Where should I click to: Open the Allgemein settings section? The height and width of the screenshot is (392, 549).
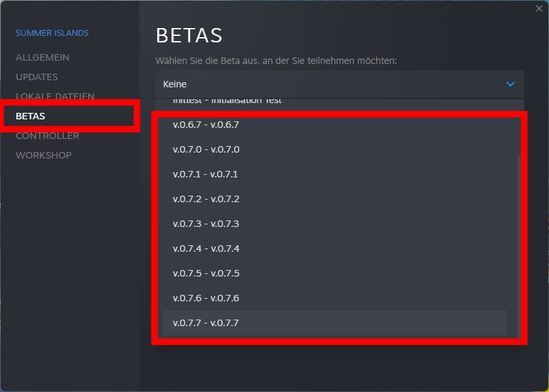tap(42, 57)
